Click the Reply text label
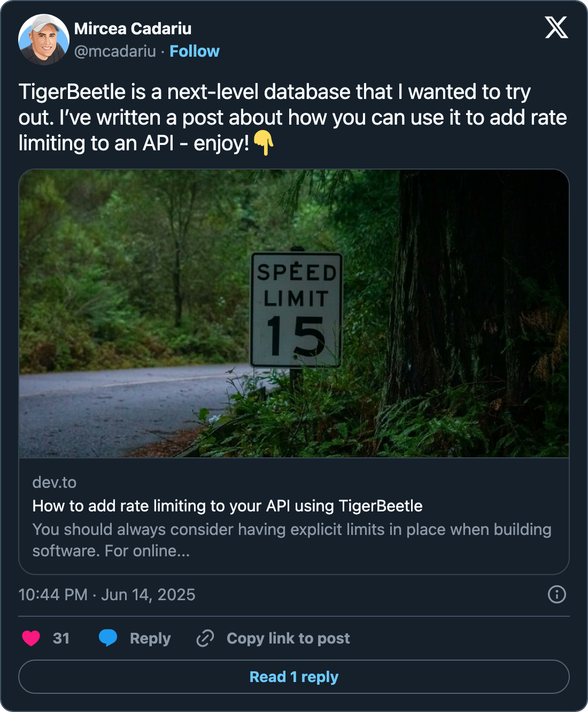588x712 pixels. (x=150, y=638)
